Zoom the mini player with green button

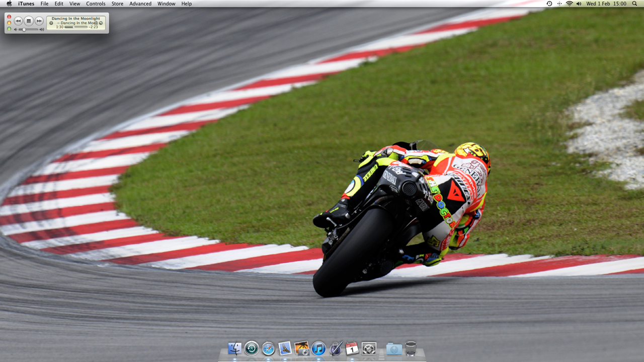(9, 29)
